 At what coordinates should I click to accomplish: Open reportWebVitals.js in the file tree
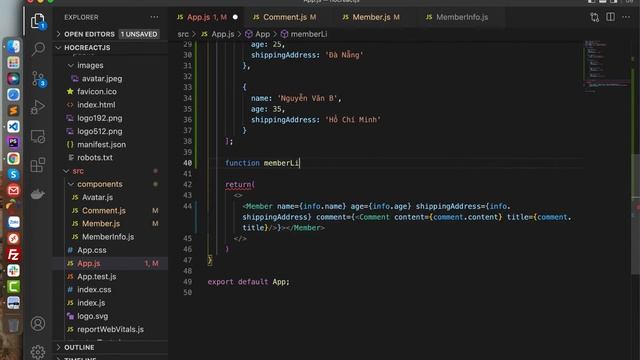click(x=110, y=329)
